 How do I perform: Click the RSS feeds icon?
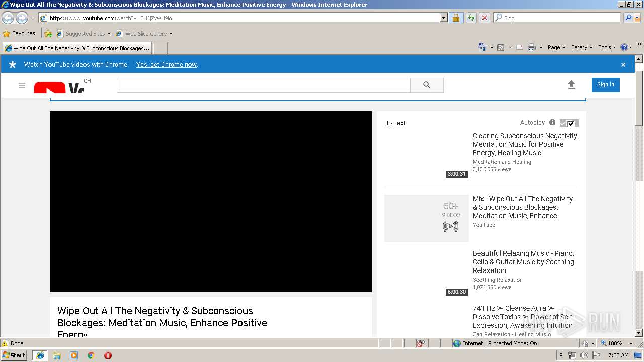501,48
